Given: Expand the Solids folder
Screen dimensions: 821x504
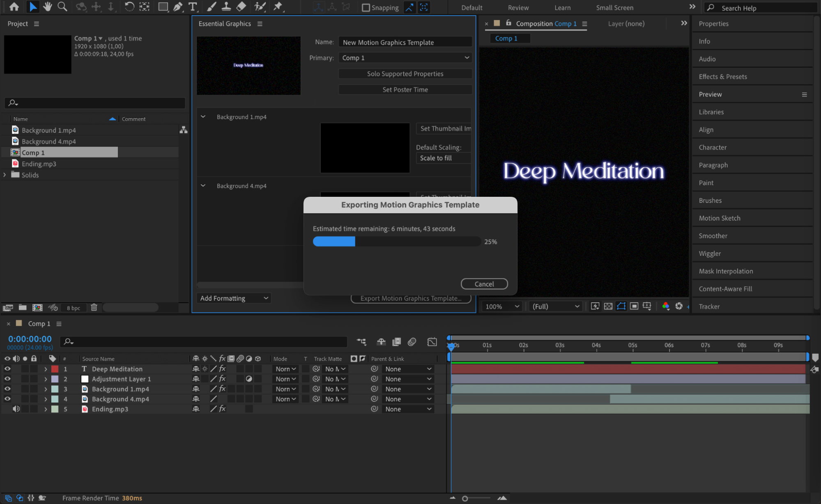Looking at the screenshot, I should pyautogui.click(x=5, y=175).
